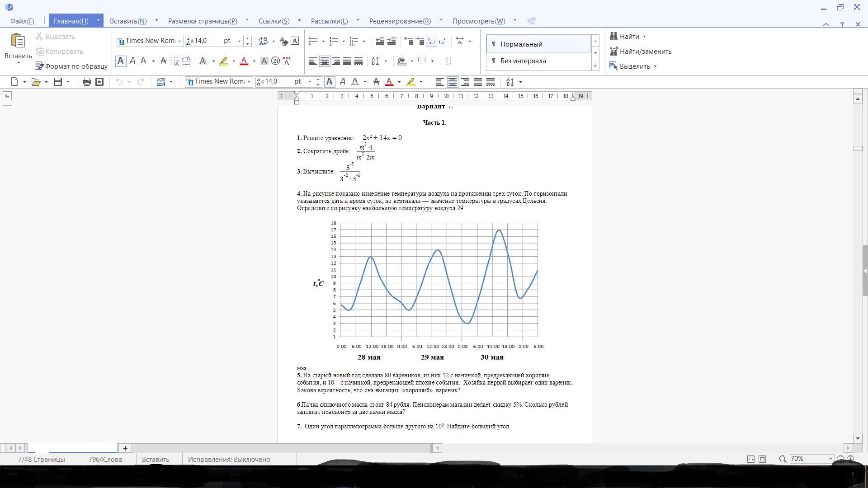
Task: Expand the Выделить dropdown
Action: (655, 66)
